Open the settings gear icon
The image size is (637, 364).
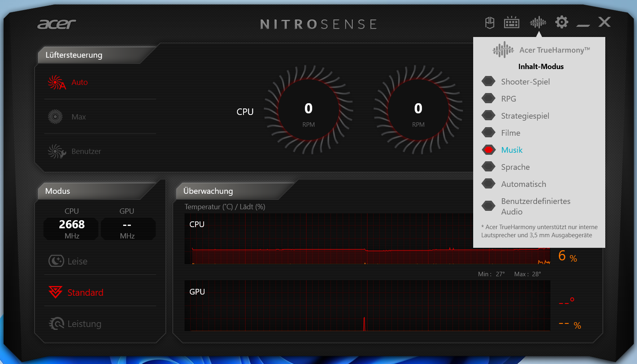tap(561, 22)
